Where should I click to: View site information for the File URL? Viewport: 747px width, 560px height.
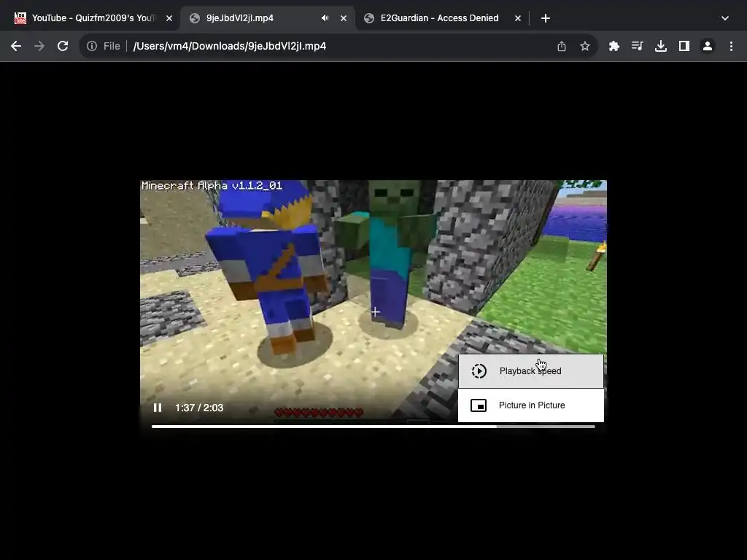[x=92, y=46]
